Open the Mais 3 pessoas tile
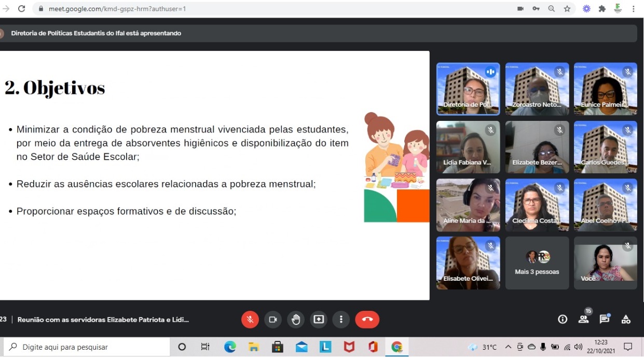This screenshot has width=644, height=357. coord(537,263)
